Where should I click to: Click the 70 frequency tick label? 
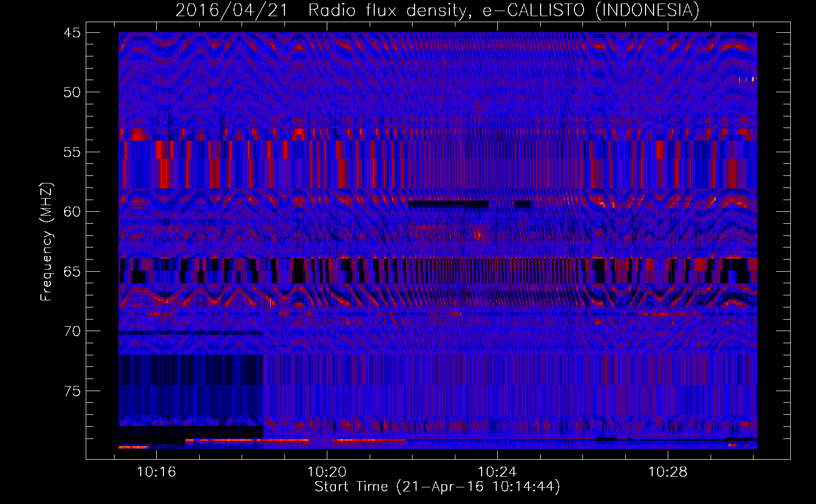(72, 331)
